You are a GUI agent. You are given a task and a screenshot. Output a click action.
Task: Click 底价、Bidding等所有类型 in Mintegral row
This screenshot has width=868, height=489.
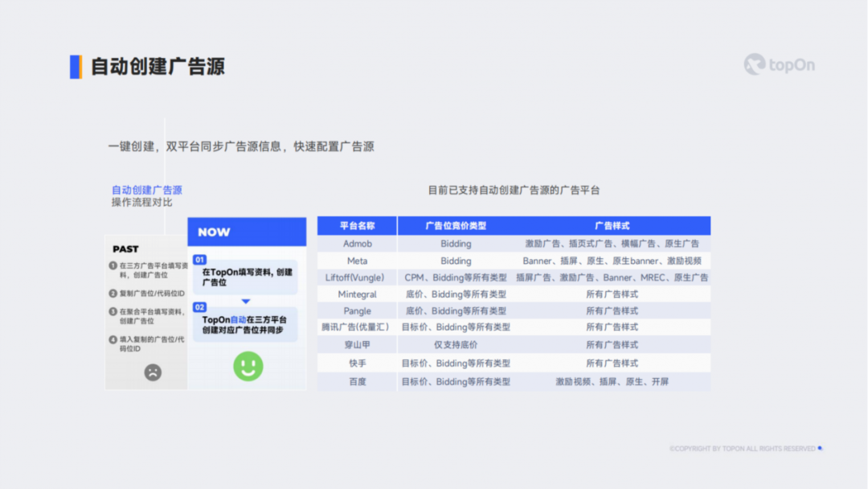pos(456,294)
